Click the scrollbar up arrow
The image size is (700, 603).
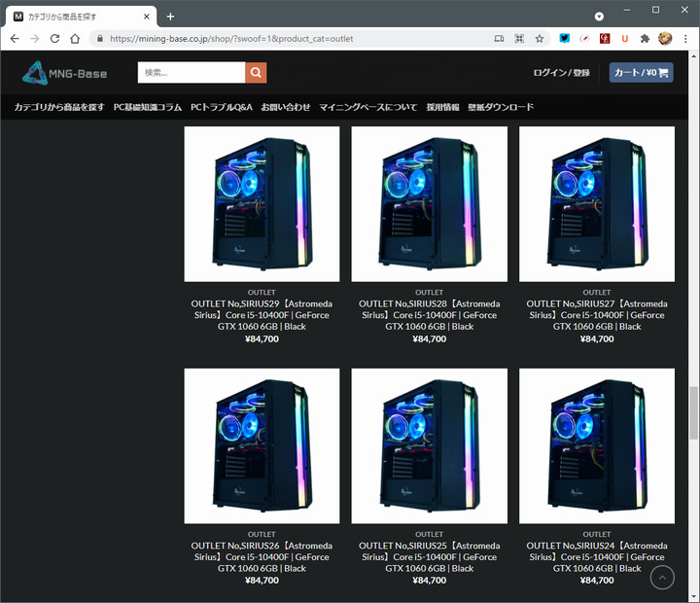(x=693, y=56)
